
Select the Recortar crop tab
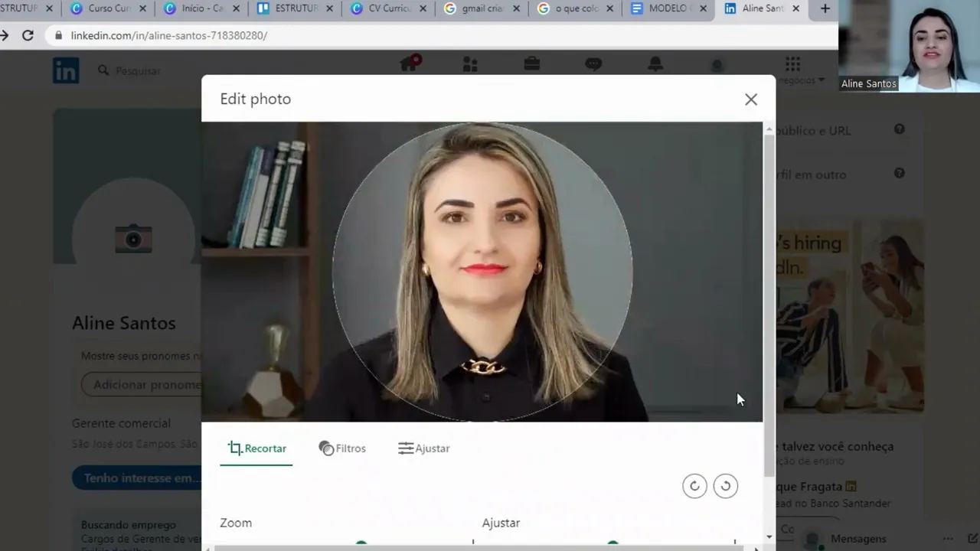coord(257,448)
